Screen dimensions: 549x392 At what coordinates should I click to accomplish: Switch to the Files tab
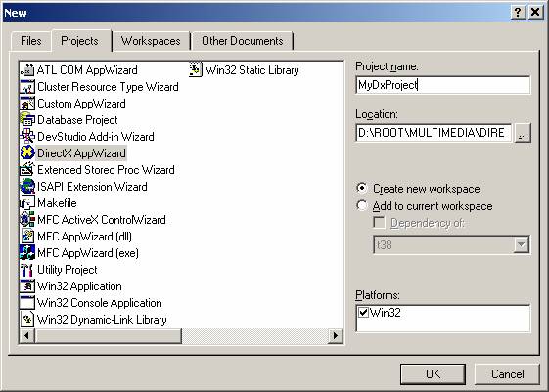[x=31, y=41]
